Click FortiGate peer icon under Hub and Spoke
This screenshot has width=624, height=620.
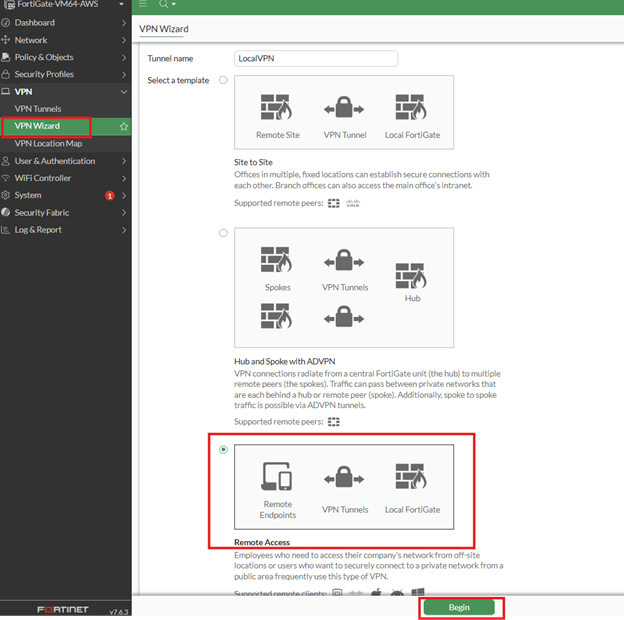point(333,421)
